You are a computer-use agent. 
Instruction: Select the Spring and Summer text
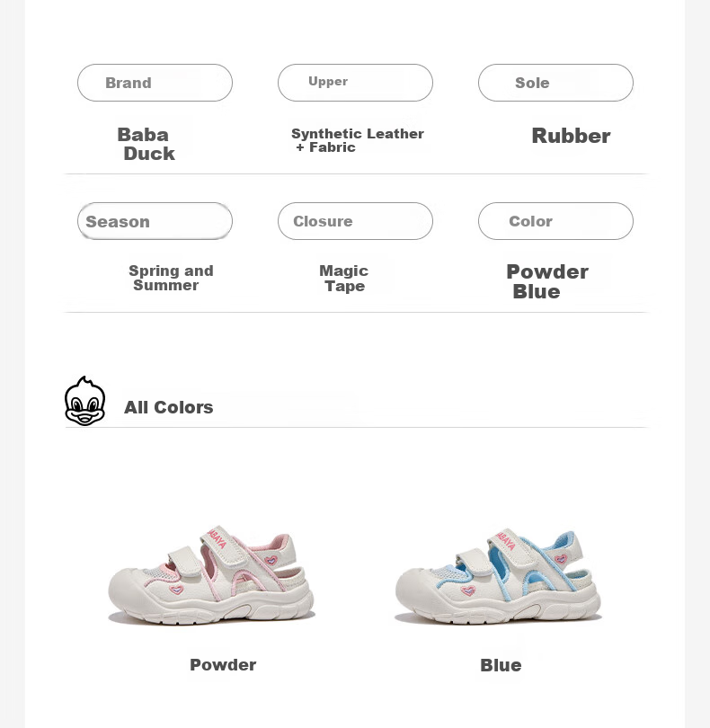point(171,278)
